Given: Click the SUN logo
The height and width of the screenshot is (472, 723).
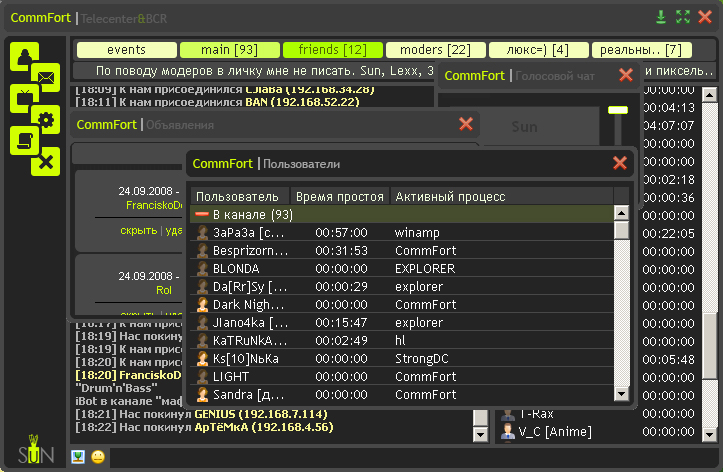Looking at the screenshot, I should 36,449.
